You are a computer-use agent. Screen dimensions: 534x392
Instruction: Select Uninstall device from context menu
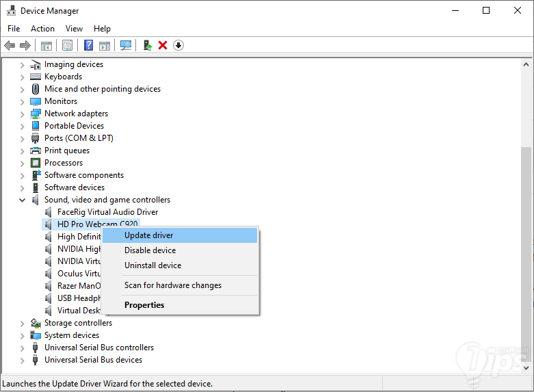coord(180,265)
